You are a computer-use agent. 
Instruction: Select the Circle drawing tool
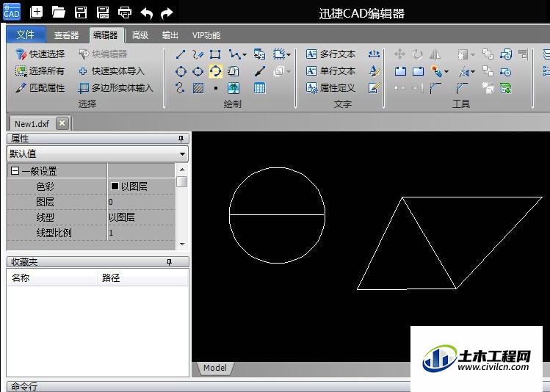pos(181,71)
